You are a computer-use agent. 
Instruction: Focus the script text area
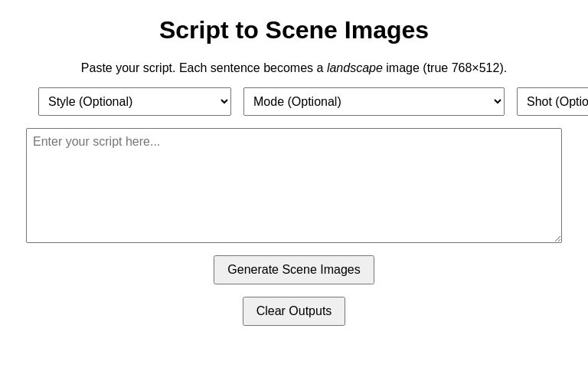click(x=294, y=186)
